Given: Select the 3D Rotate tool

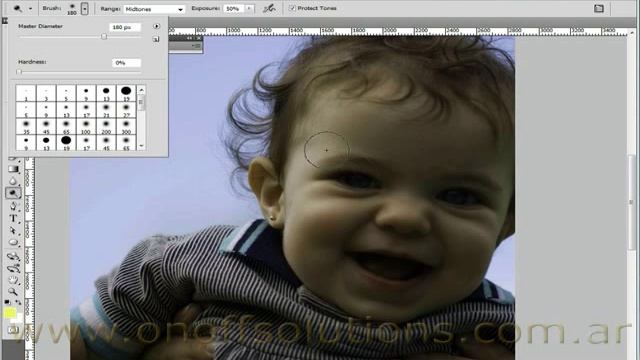Looking at the screenshot, I should (13, 256).
